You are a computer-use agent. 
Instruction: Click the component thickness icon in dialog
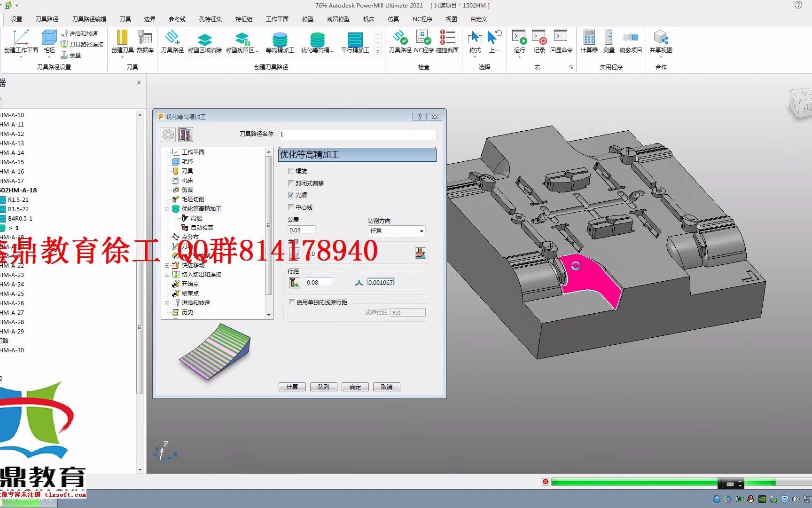[421, 253]
